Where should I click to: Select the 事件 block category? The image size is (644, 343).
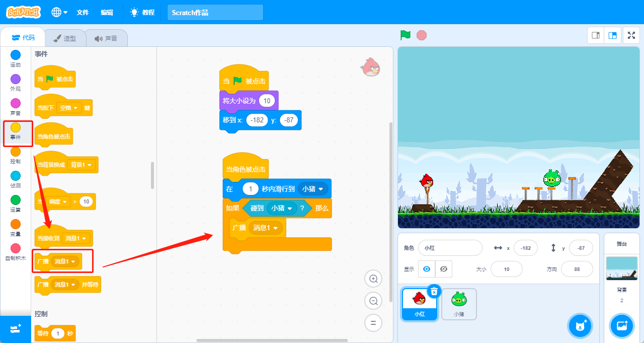(x=16, y=131)
